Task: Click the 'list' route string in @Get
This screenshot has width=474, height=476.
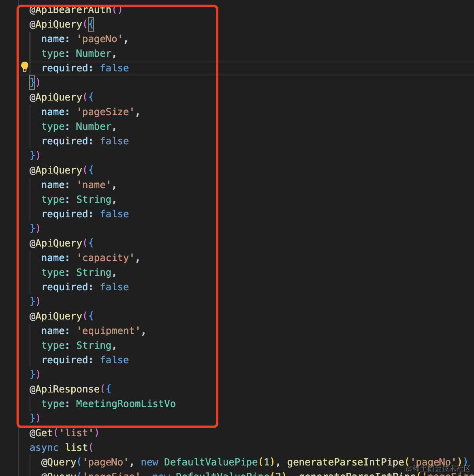Action: coord(77,433)
